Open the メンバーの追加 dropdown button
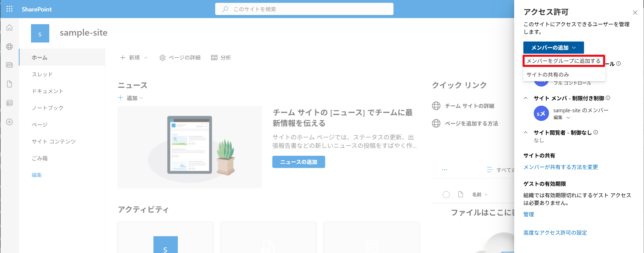 point(554,48)
